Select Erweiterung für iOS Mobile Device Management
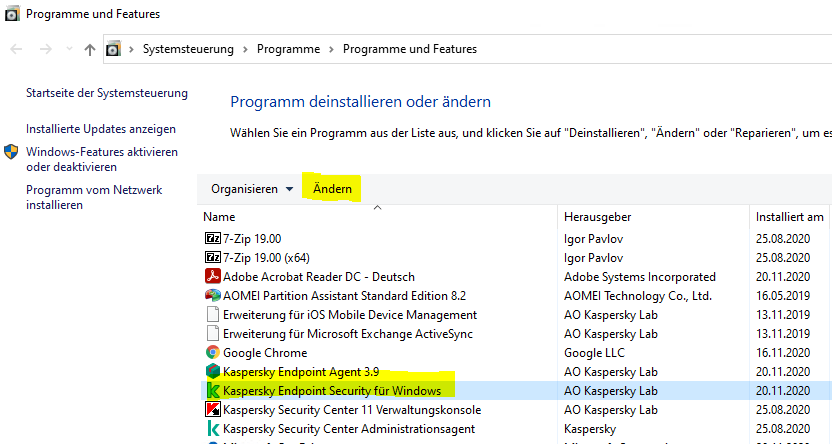Image resolution: width=832 pixels, height=444 pixels. pos(350,315)
